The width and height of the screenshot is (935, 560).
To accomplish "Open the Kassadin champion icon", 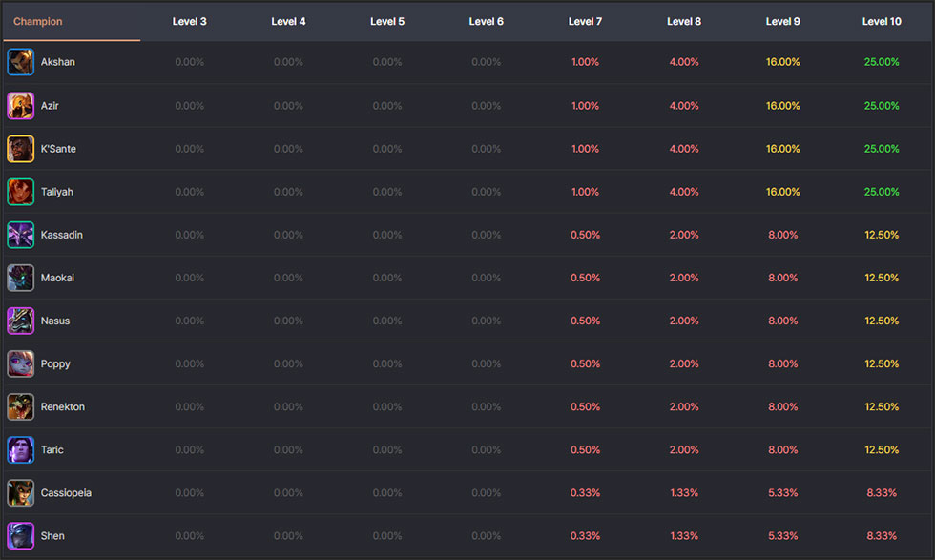I will tap(20, 235).
